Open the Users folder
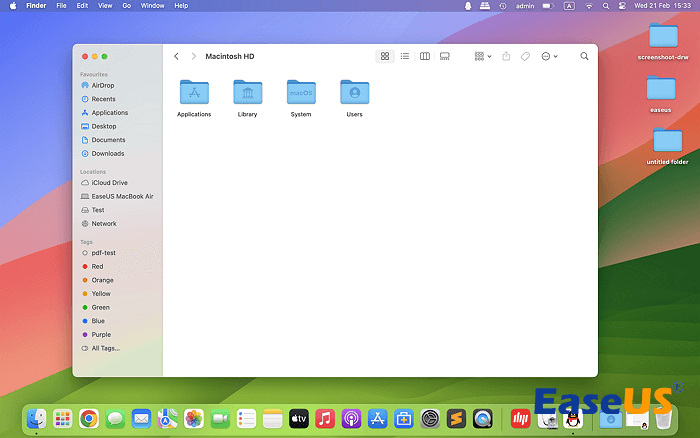This screenshot has height=438, width=700. click(x=354, y=92)
